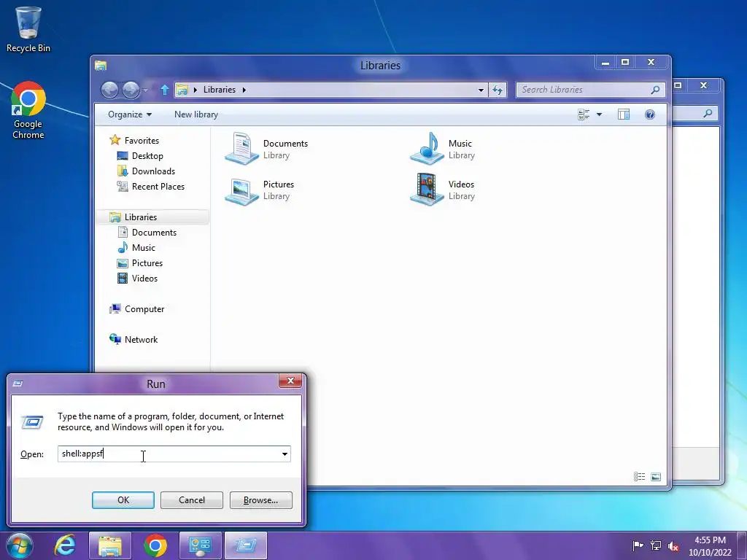Select Favorites in navigation pane
Viewport: 747px width, 560px height.
point(142,141)
